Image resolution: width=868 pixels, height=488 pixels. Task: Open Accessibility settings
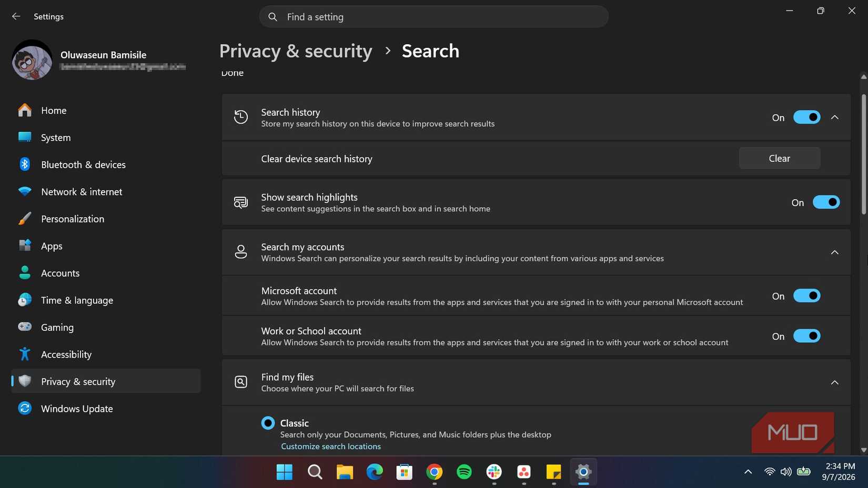(x=106, y=354)
